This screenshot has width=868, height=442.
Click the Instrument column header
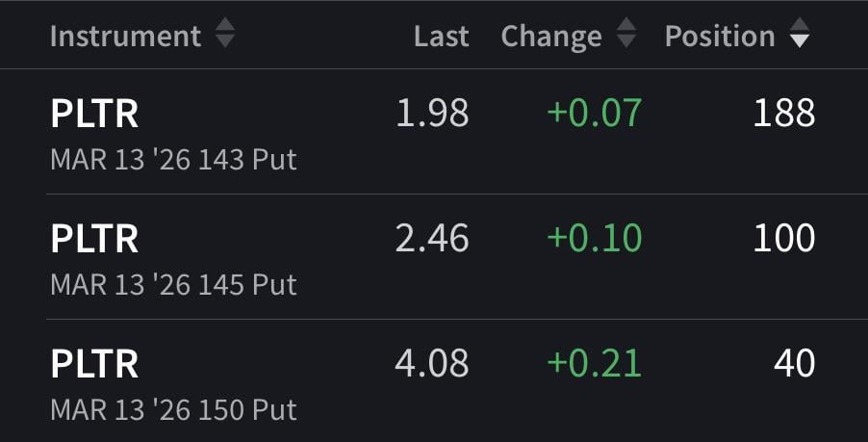click(125, 36)
